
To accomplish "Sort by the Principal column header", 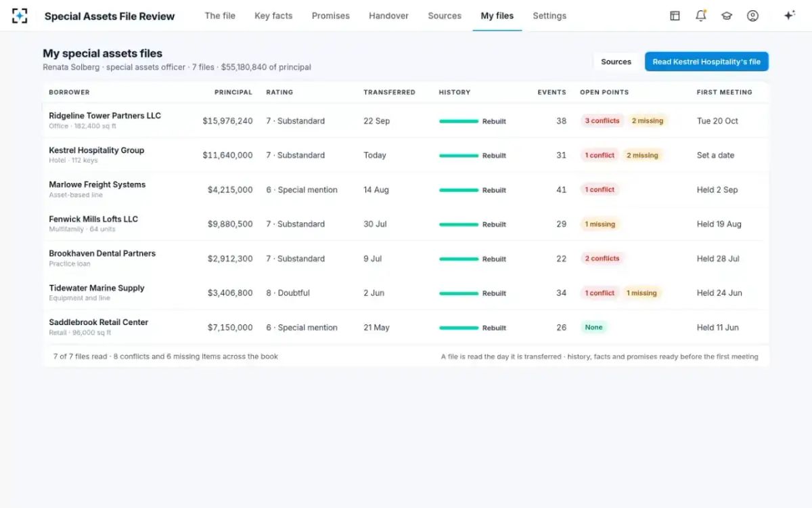I will [x=233, y=92].
